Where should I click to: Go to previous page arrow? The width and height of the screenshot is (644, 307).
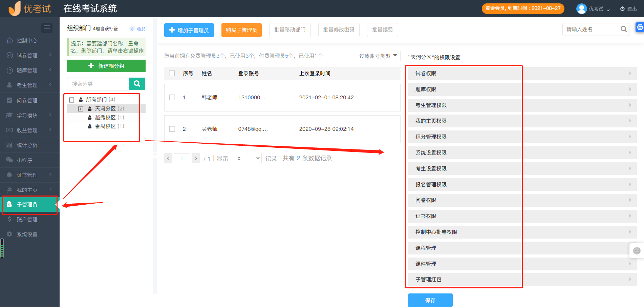point(168,158)
